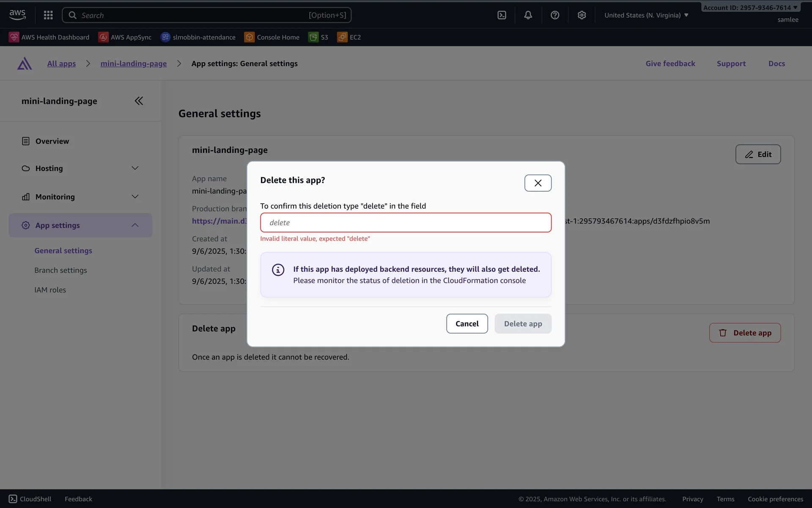Viewport: 812px width, 508px height.
Task: Open the Account ID dropdown
Action: 750,8
